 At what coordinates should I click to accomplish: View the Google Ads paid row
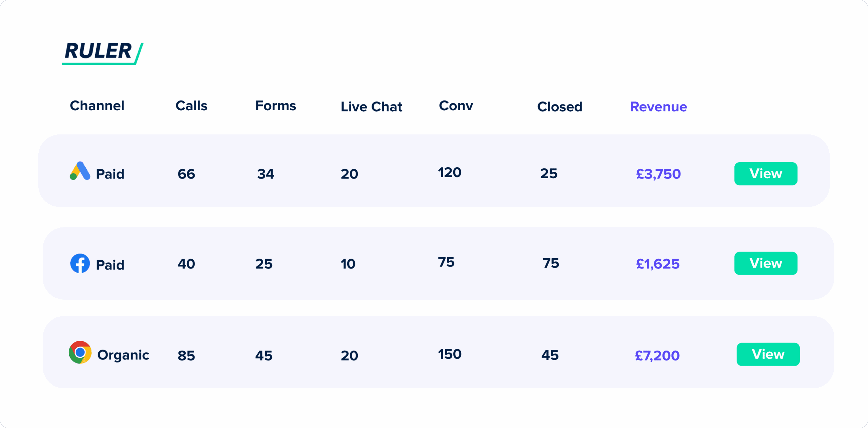point(766,174)
